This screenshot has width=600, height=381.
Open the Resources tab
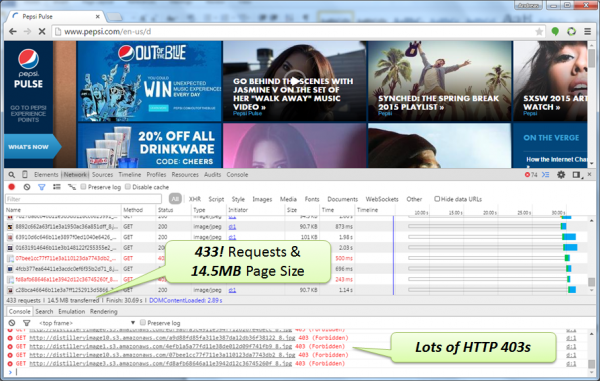coord(185,174)
